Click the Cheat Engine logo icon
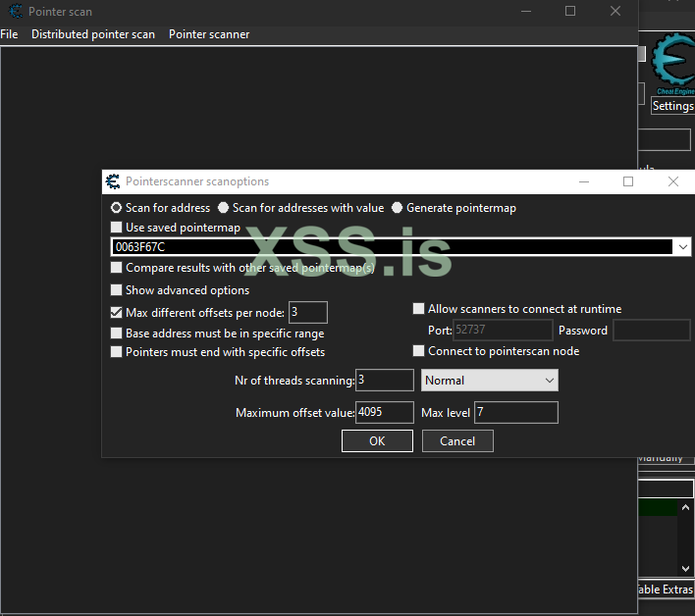This screenshot has height=616, width=695. point(673,64)
